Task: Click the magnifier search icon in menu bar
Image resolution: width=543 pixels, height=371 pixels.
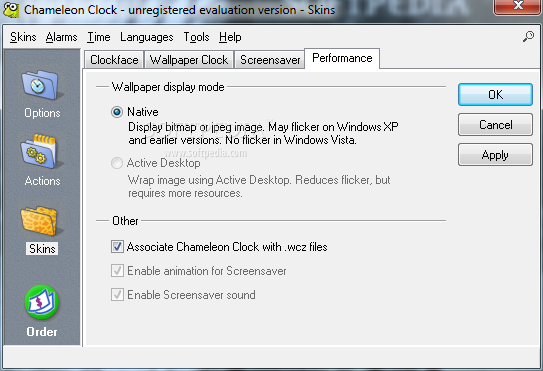Action: click(x=528, y=36)
